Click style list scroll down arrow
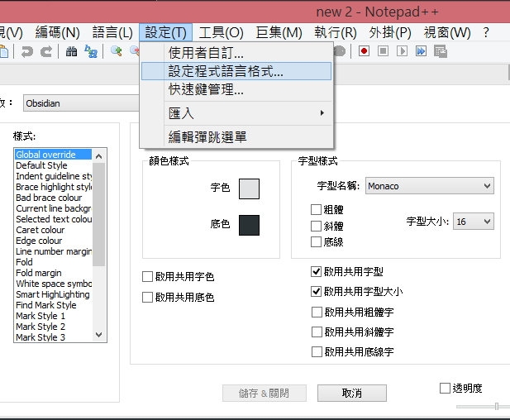The width and height of the screenshot is (510, 420). 99,335
